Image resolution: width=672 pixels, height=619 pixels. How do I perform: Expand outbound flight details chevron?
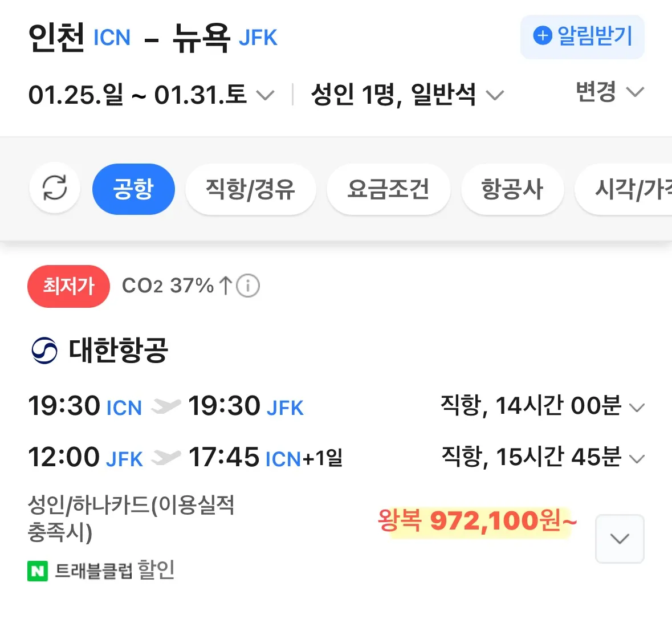637,408
